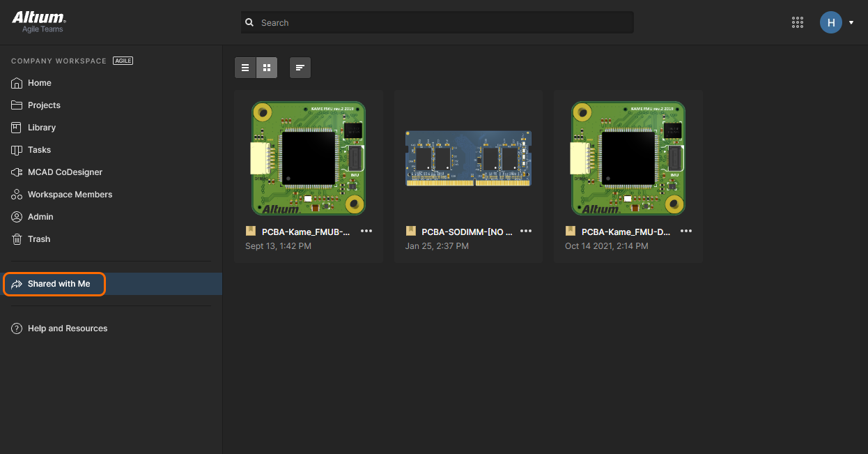The image size is (868, 454).
Task: Open more options for PCBA-Kame_FMUB project
Action: click(366, 232)
